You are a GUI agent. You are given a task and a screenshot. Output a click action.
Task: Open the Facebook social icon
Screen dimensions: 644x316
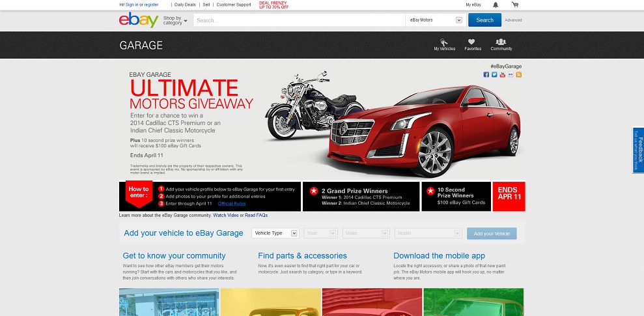coord(486,75)
